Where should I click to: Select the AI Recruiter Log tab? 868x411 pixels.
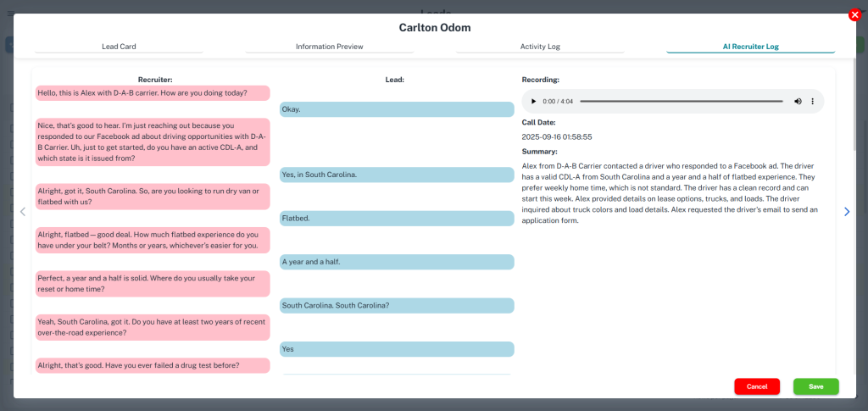click(750, 47)
